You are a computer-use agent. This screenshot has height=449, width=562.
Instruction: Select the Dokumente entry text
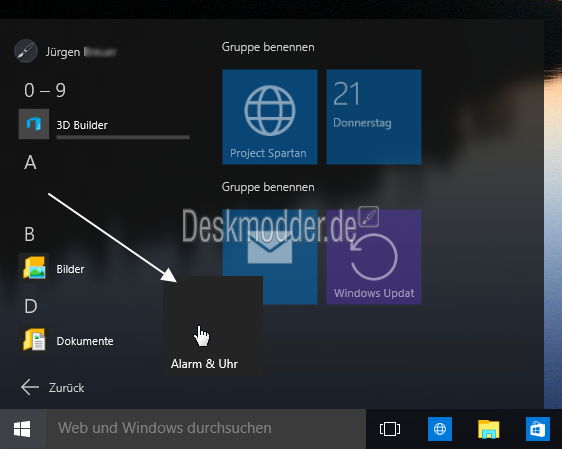[85, 341]
